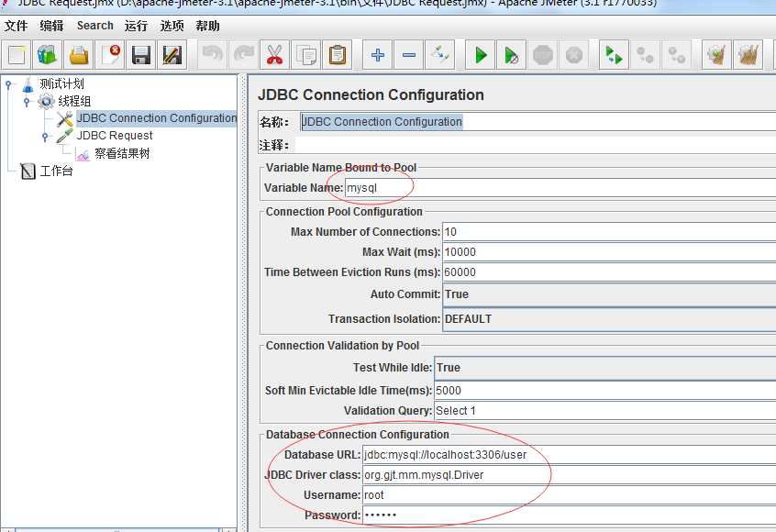Click the JDBC Driver class field
The image size is (776, 532).
coord(569,475)
